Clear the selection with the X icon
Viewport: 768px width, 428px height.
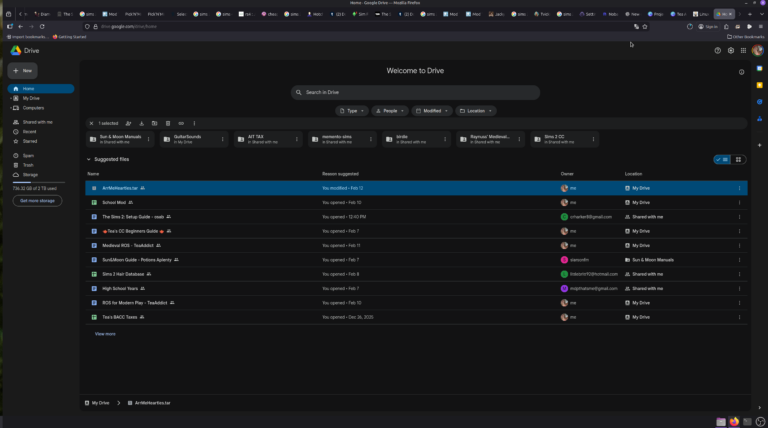tap(91, 123)
